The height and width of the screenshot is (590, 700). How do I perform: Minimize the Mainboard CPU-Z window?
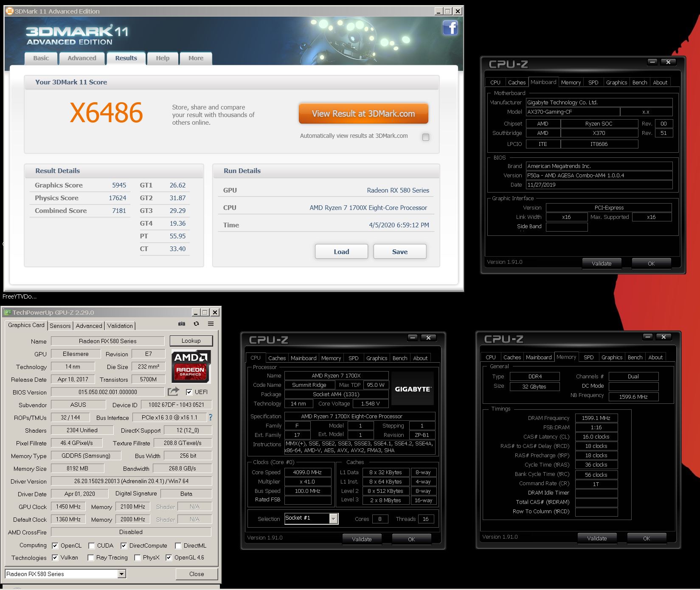[x=652, y=62]
